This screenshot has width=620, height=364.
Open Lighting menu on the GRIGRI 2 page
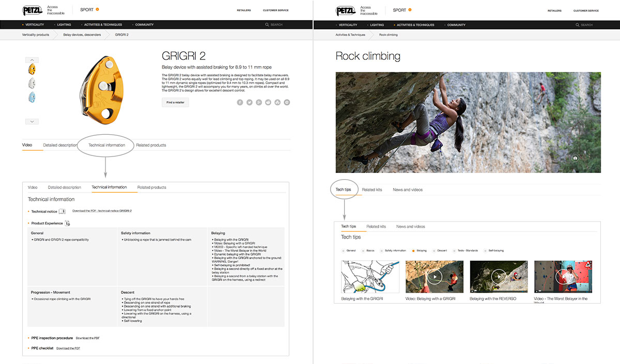tap(64, 25)
